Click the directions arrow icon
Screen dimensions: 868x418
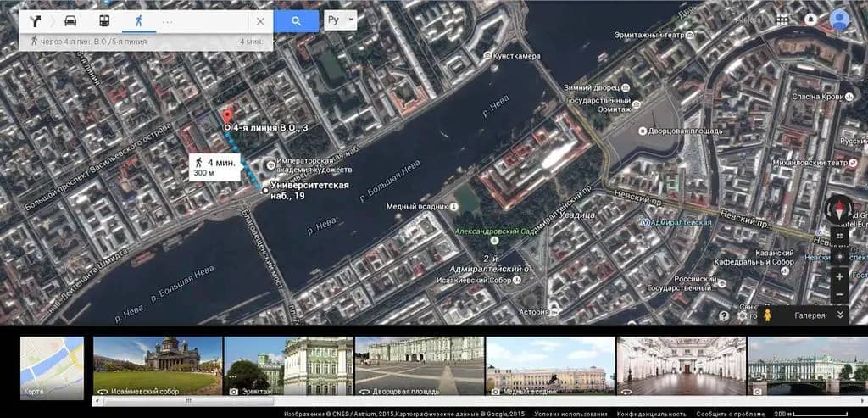point(36,21)
